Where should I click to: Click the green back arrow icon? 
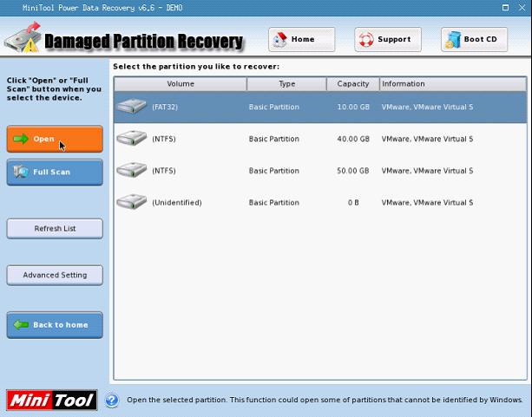(x=21, y=325)
